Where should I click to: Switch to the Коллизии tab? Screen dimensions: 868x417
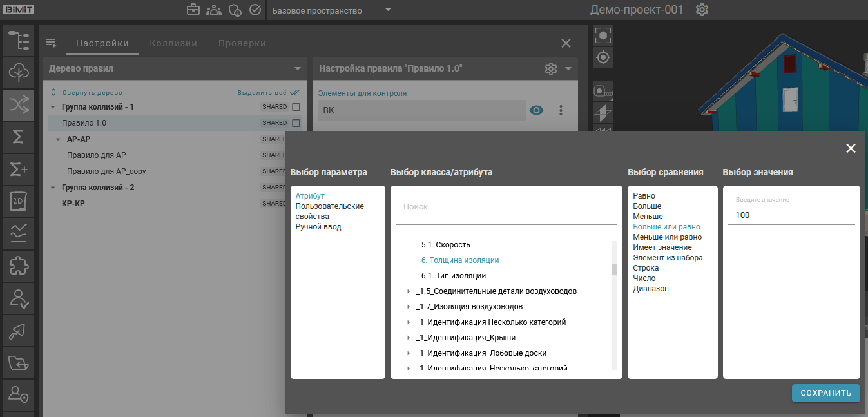point(173,43)
